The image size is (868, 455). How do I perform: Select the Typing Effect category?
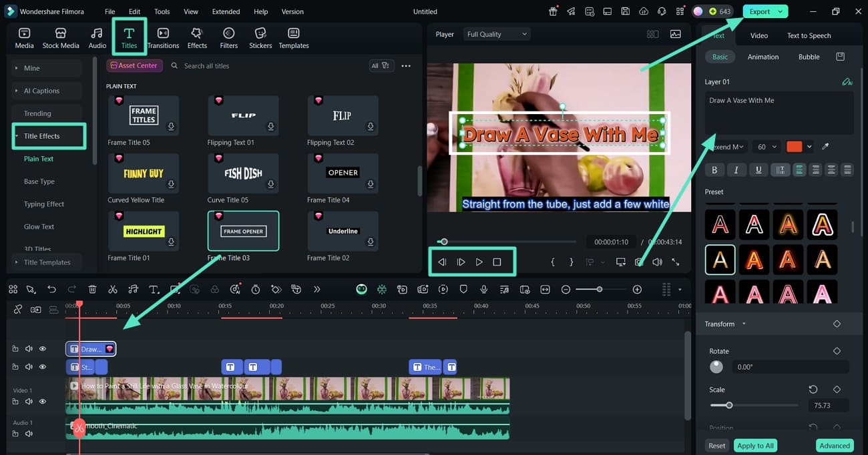pyautogui.click(x=44, y=204)
